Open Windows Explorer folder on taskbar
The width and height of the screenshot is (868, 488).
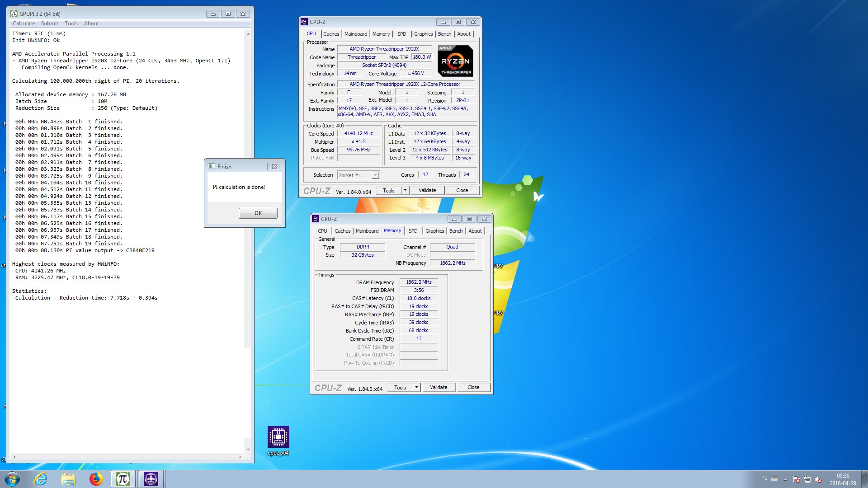coord(68,479)
